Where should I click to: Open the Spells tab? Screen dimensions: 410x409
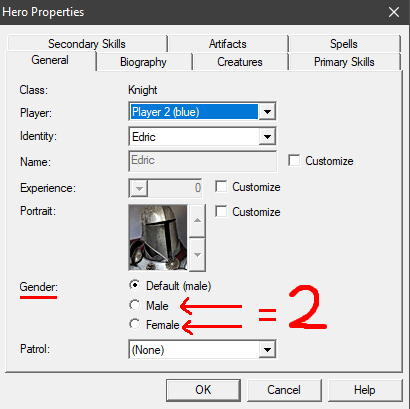[344, 44]
